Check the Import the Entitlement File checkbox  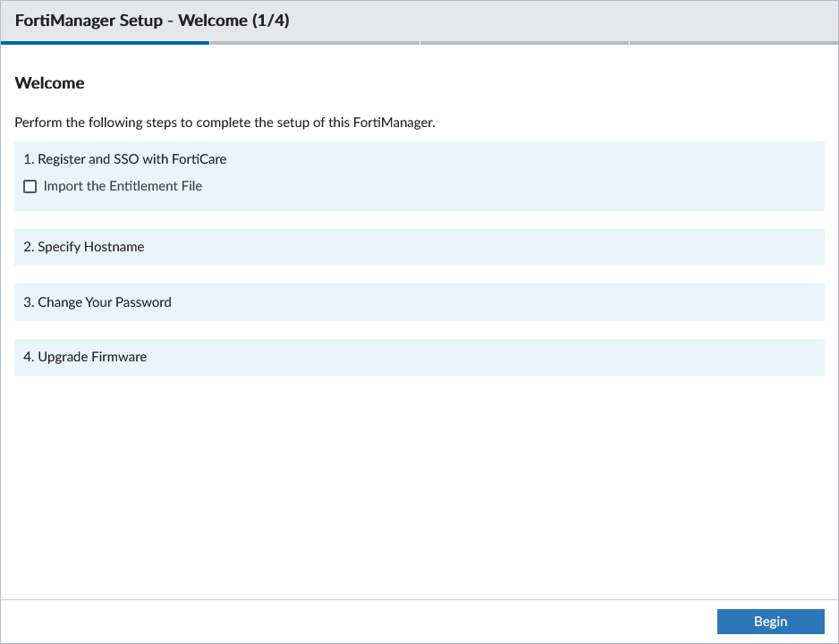[x=30, y=186]
